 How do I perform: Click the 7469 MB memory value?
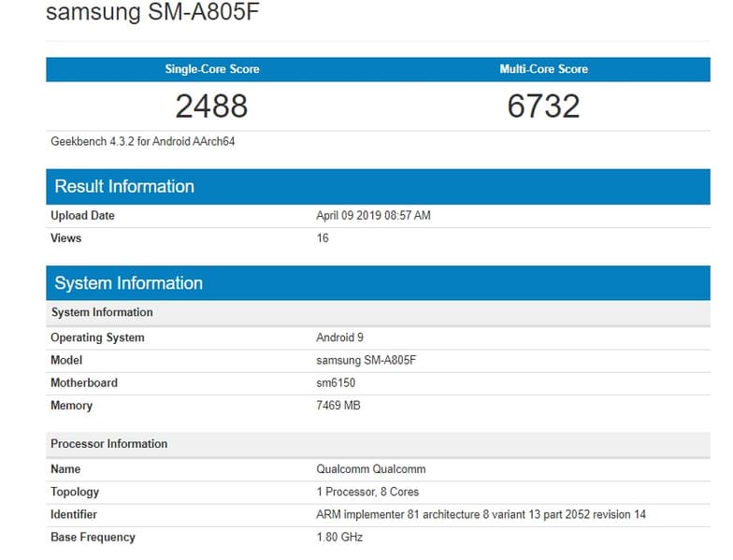click(338, 406)
